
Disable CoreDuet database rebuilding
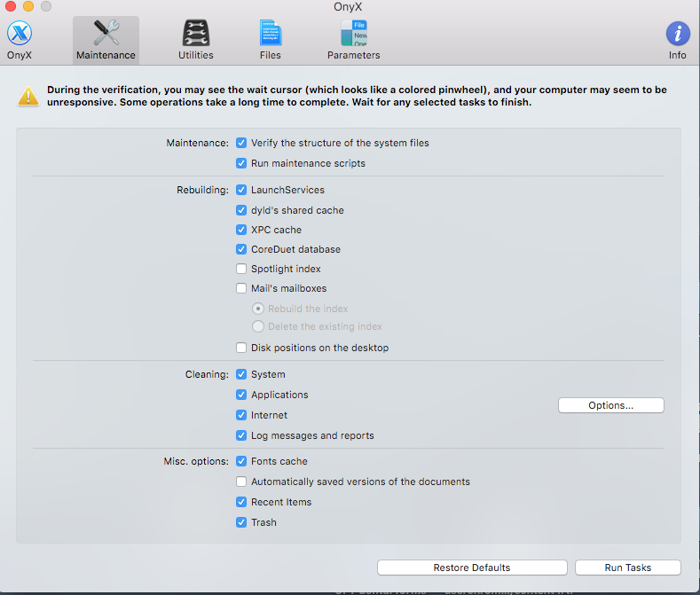coord(241,249)
